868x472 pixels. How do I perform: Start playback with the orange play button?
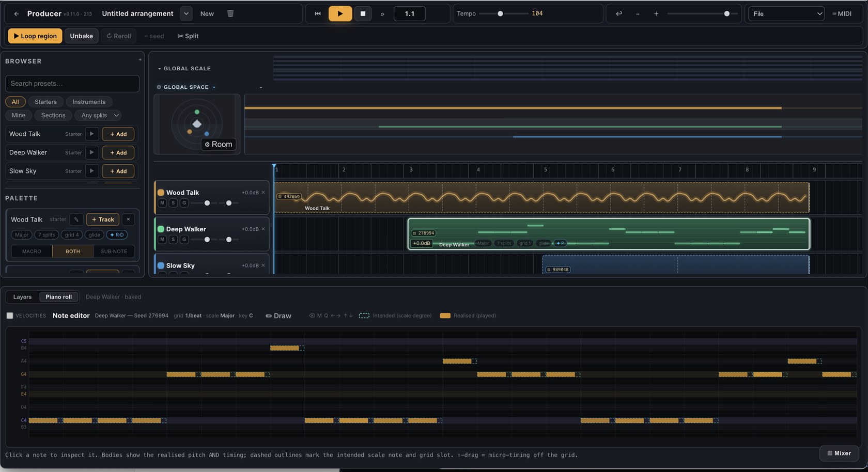point(340,14)
